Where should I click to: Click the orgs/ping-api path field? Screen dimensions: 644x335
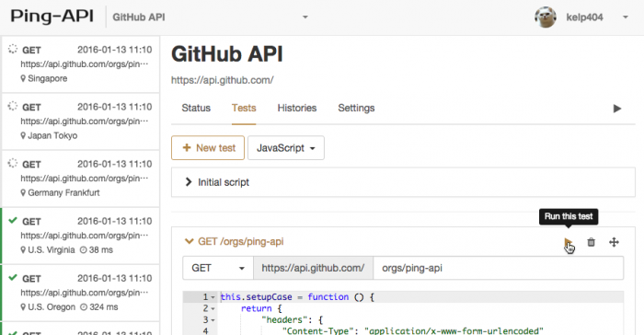click(x=499, y=268)
